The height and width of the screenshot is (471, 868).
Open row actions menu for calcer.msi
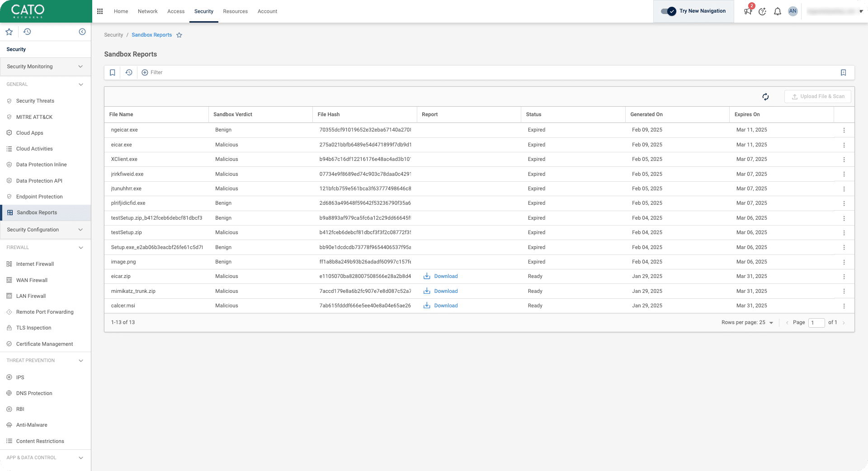[x=844, y=306]
